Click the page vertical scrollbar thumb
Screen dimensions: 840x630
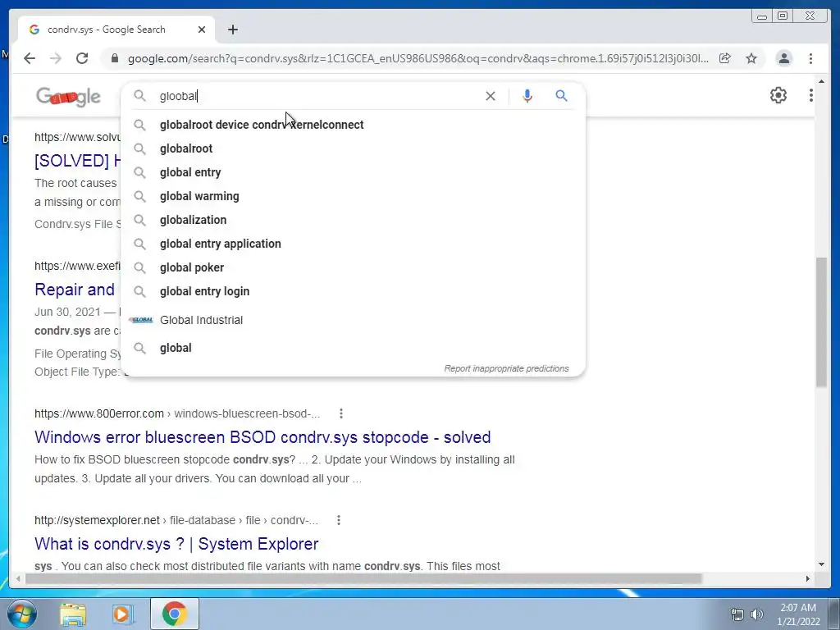click(821, 322)
